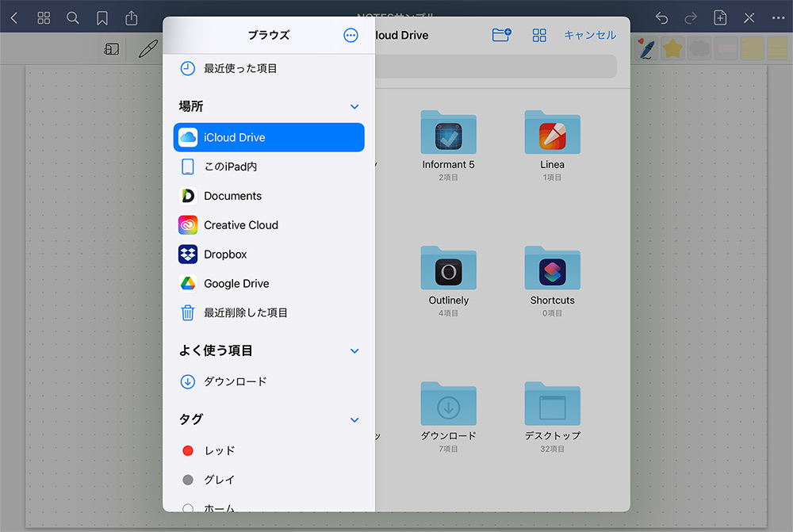Open the browse panel ellipsis options
Viewport: 793px width, 532px height.
point(351,36)
